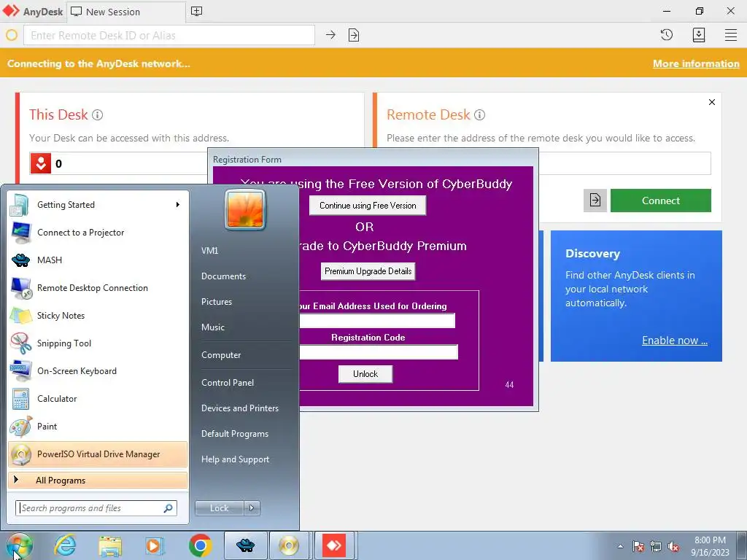747x560 pixels.
Task: Open Control Panel from Start menu
Action: coord(228,382)
